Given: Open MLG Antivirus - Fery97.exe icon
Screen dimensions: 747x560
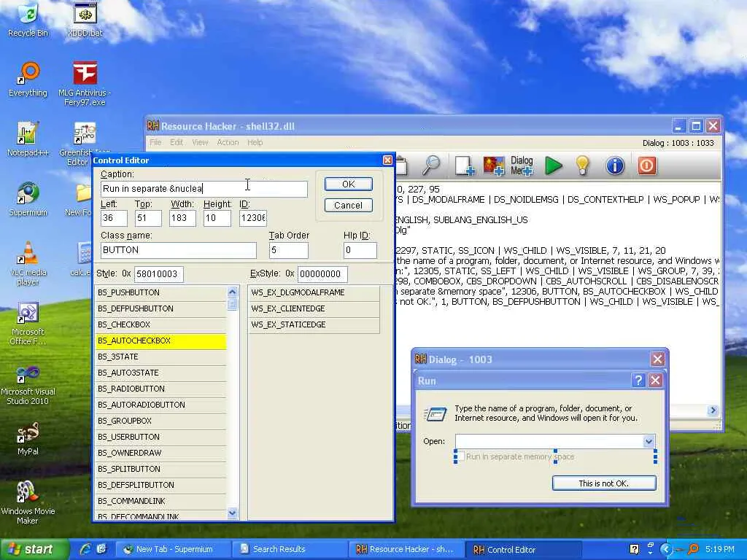Looking at the screenshot, I should click(x=85, y=84).
